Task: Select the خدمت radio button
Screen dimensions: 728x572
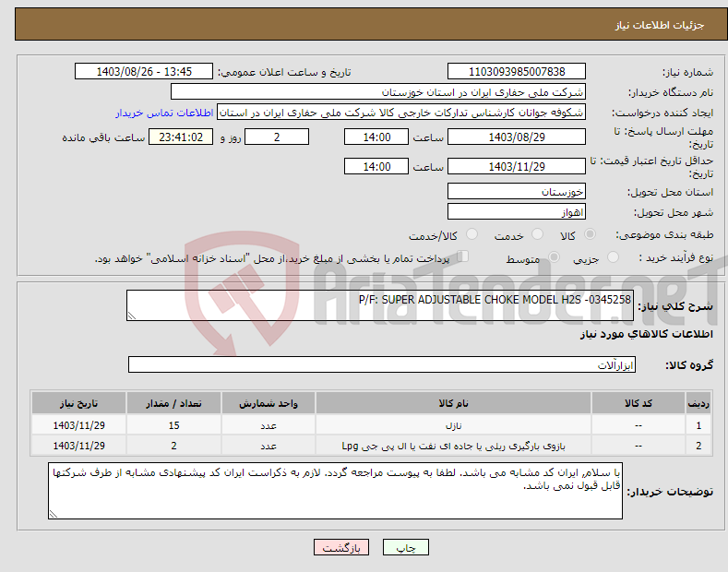Action: [537, 234]
